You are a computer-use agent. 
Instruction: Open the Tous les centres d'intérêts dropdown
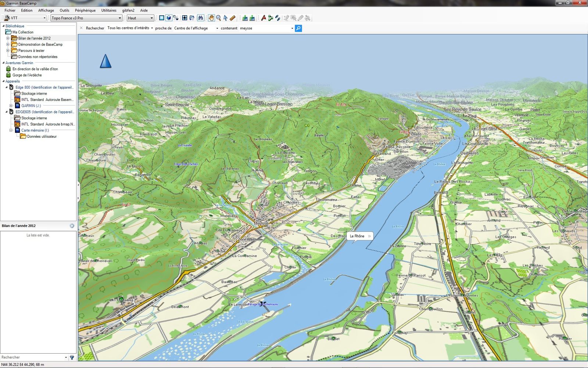tap(130, 28)
